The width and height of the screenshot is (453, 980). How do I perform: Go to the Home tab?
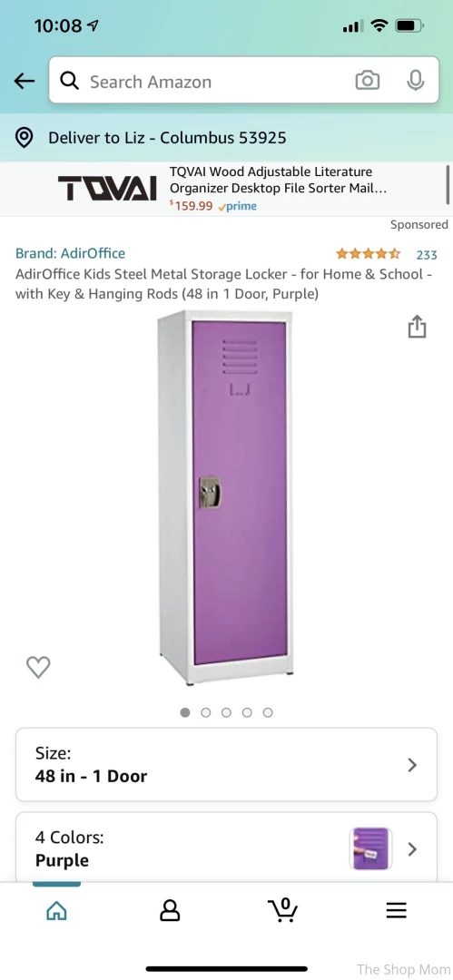coord(56,911)
